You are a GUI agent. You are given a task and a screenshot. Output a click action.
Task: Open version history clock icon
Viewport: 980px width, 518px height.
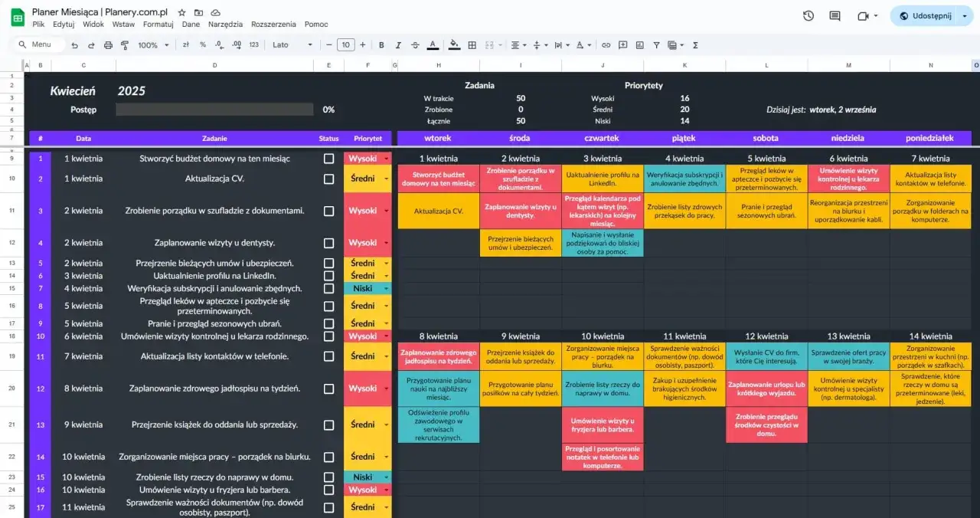click(808, 16)
